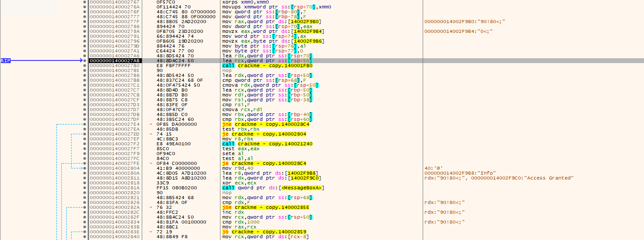Toggle breakpoint dot for address 000000014000281A
Screen dimensions: 644x240
[x=84, y=188]
